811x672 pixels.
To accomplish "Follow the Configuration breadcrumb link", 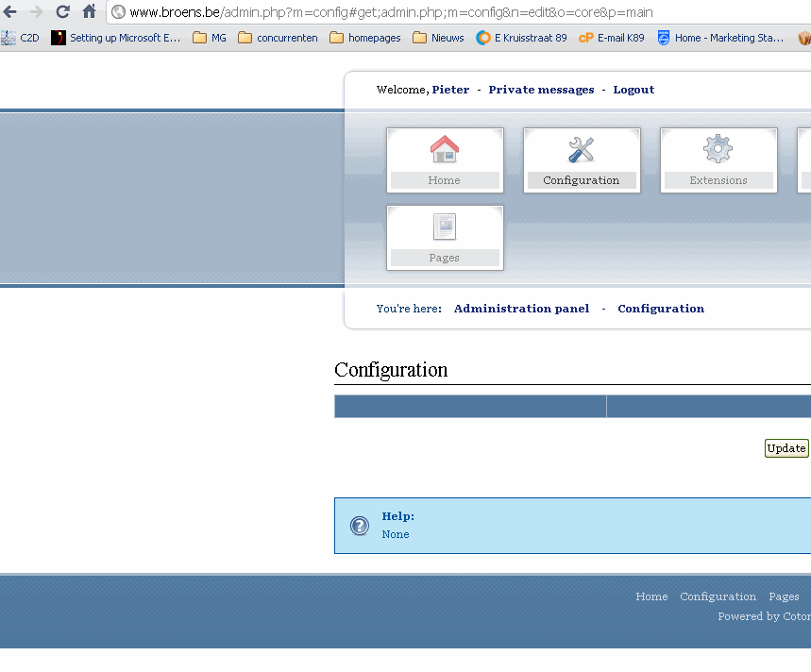I will point(661,309).
